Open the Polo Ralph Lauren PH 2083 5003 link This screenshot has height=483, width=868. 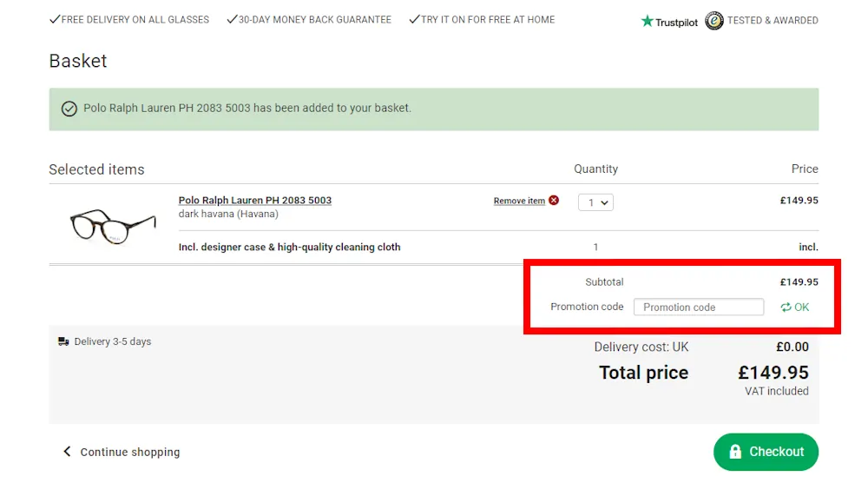click(254, 200)
